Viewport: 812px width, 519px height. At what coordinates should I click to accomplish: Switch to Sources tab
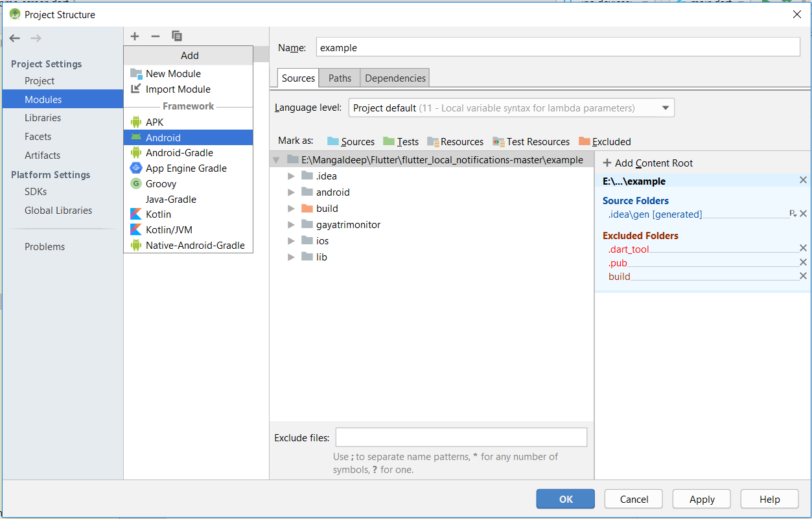pos(298,78)
